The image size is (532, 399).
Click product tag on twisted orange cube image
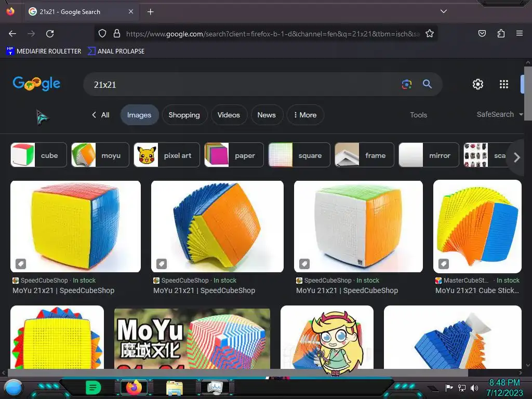[x=162, y=263]
